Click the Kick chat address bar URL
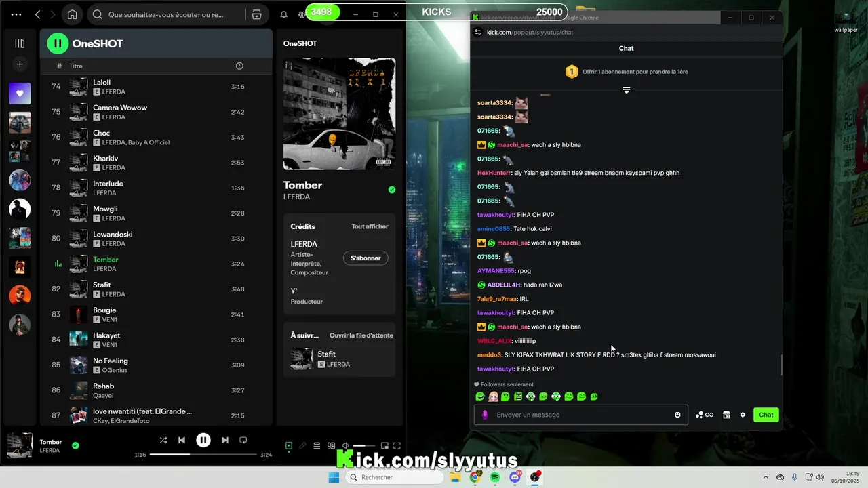Viewport: 868px width, 488px height. click(x=530, y=32)
